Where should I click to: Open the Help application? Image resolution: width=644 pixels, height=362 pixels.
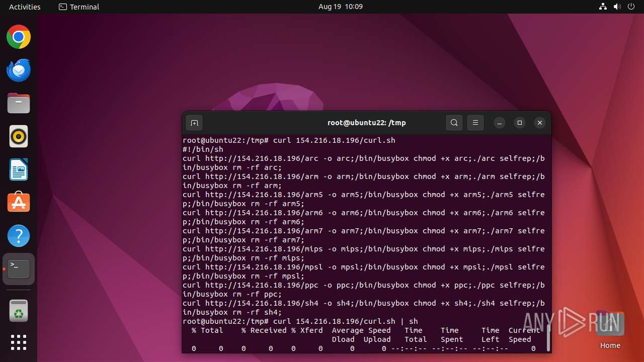[x=19, y=236]
